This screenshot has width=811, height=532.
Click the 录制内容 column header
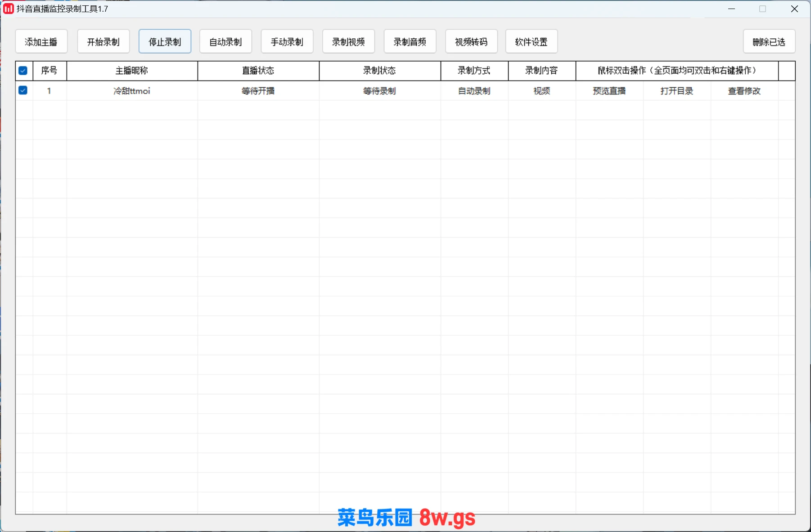542,71
